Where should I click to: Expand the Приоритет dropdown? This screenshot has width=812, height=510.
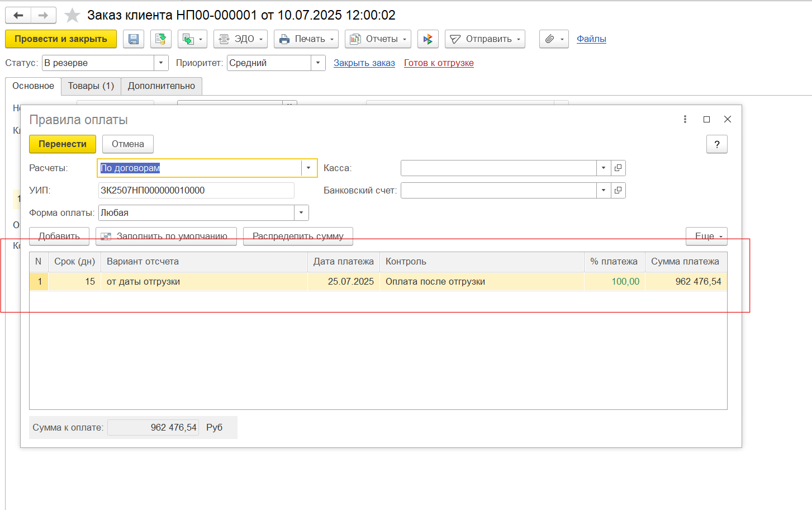tap(318, 63)
